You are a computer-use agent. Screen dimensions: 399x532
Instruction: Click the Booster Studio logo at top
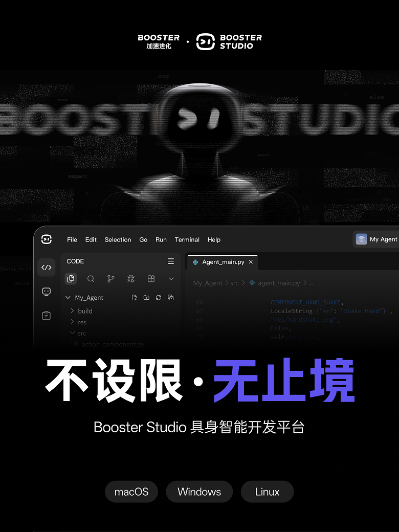(x=229, y=42)
